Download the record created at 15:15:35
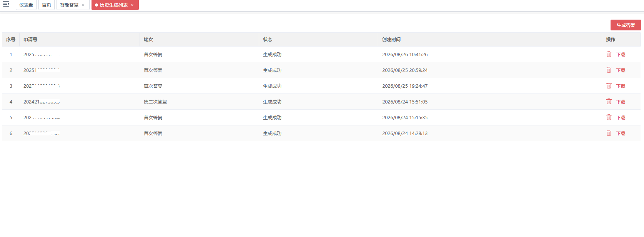644x237 pixels. coord(621,118)
